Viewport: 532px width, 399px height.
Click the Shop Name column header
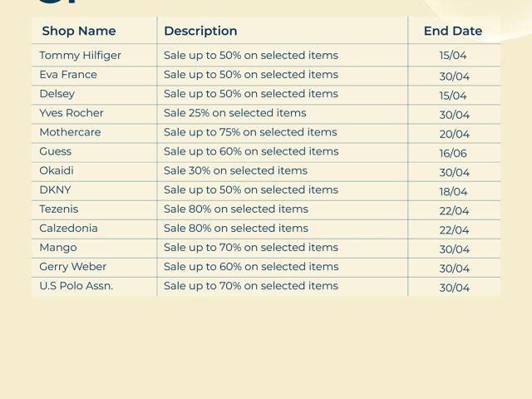79,31
